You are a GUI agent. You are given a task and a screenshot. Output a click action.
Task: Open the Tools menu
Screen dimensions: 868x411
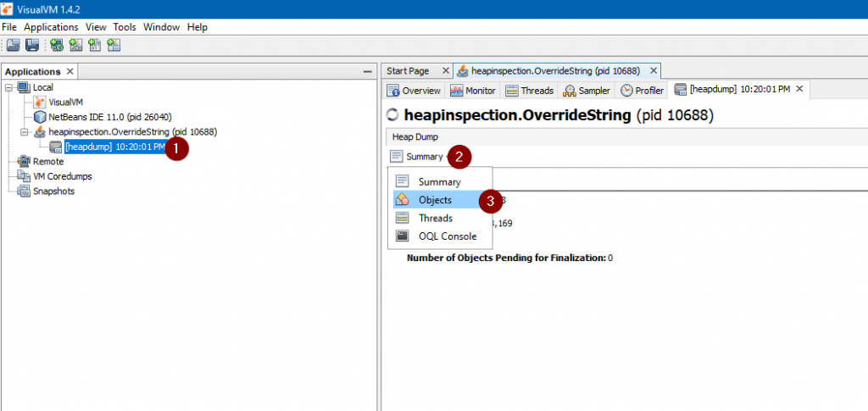click(125, 27)
